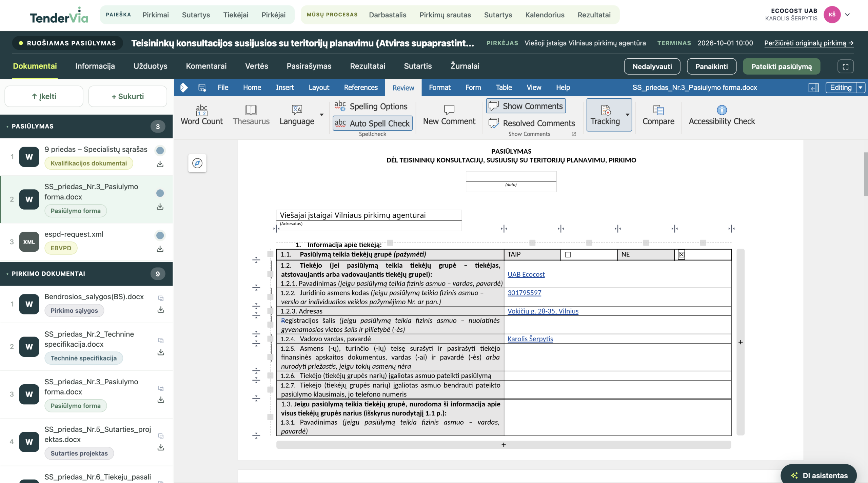Image resolution: width=868 pixels, height=483 pixels.
Task: Click the editor logo arrow icon
Action: click(184, 88)
